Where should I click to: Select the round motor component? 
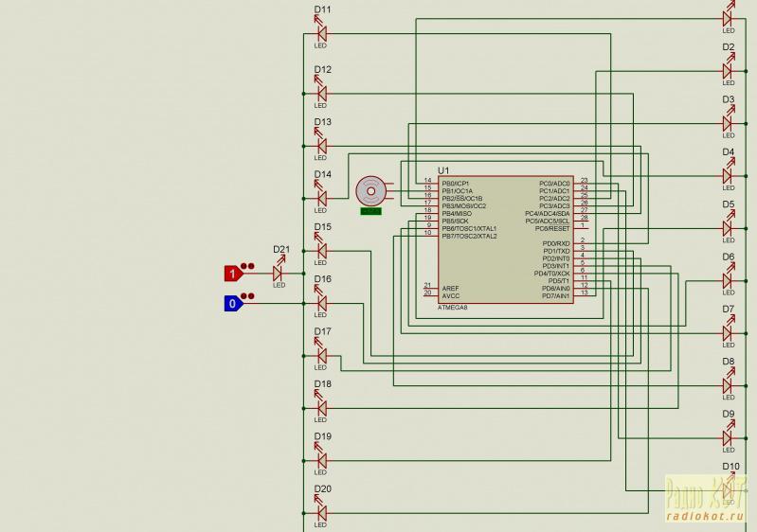click(369, 191)
